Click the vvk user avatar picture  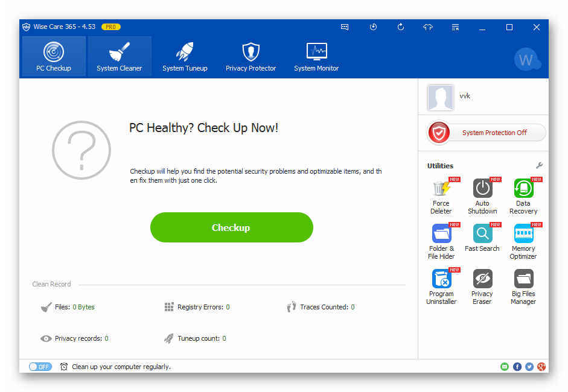tap(441, 98)
